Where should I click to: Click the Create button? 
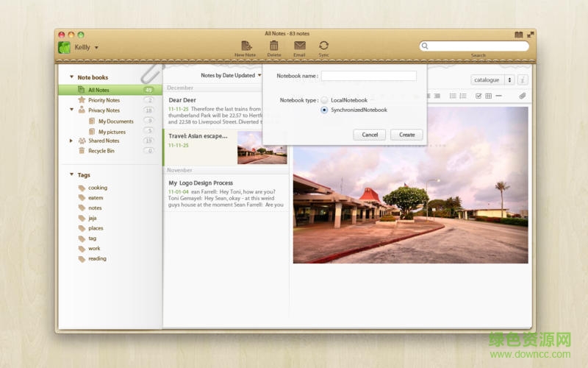[x=406, y=135]
